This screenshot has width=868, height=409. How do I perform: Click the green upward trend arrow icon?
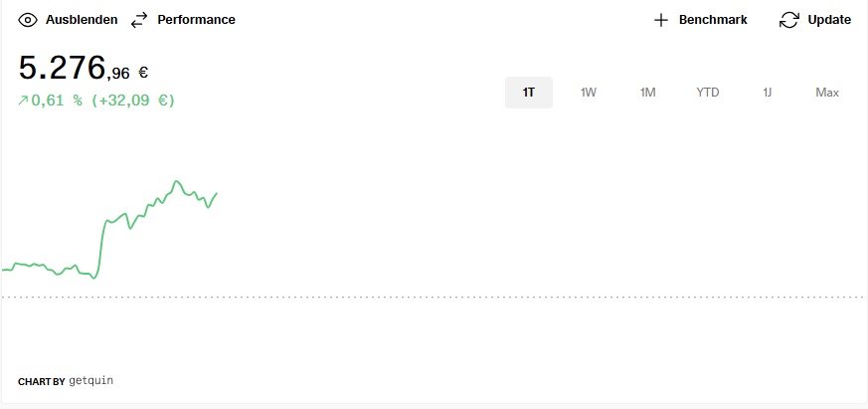pos(23,101)
